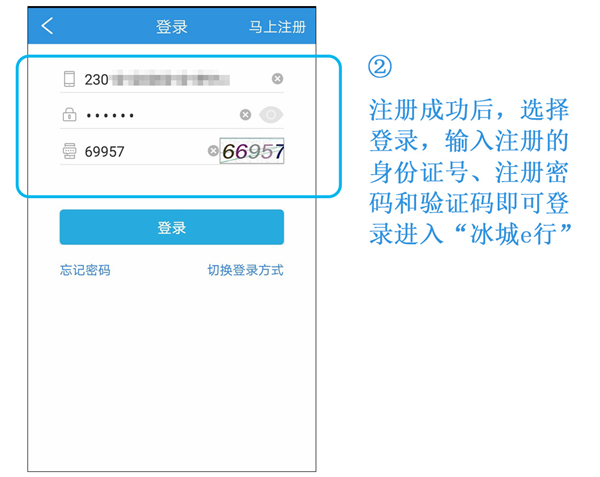The image size is (600, 477).
Task: Select 切换登录方式 to switch login method
Action: 245,270
